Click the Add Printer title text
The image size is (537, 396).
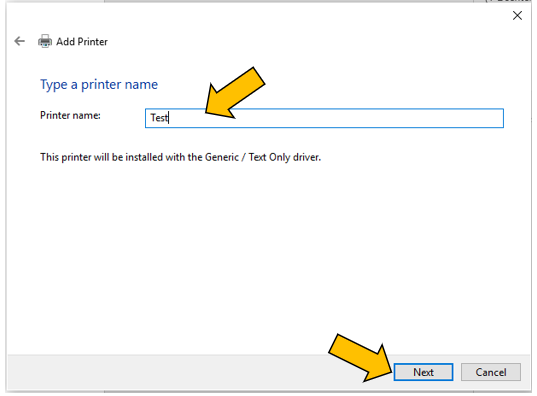point(82,42)
